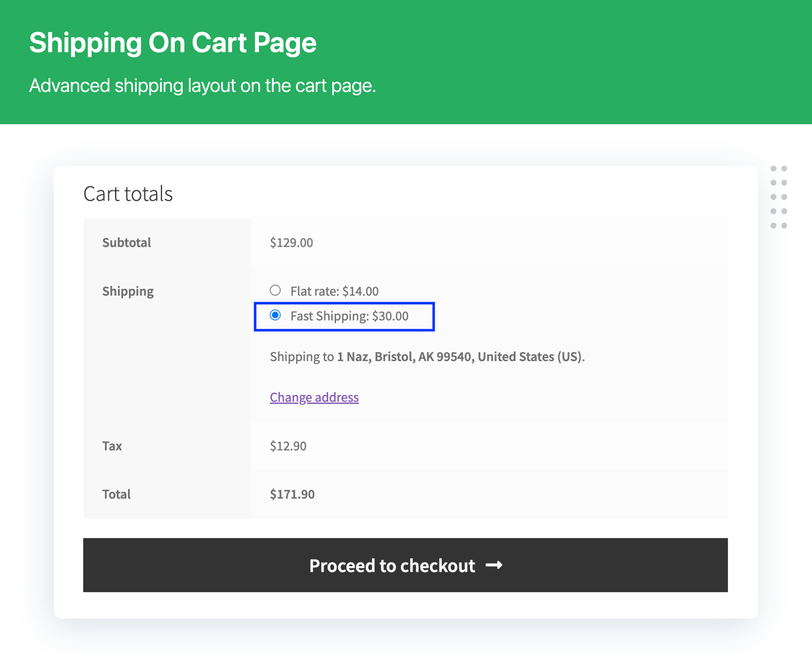812x660 pixels.
Task: Click the Flat rate: $14.00 label
Action: [x=334, y=291]
